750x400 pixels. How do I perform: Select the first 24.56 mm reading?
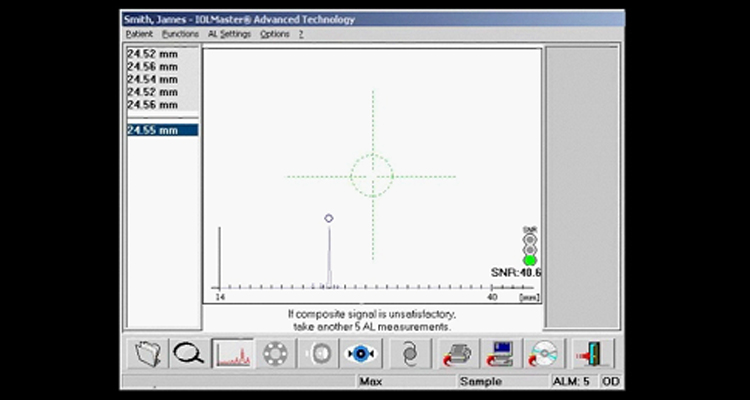point(163,67)
